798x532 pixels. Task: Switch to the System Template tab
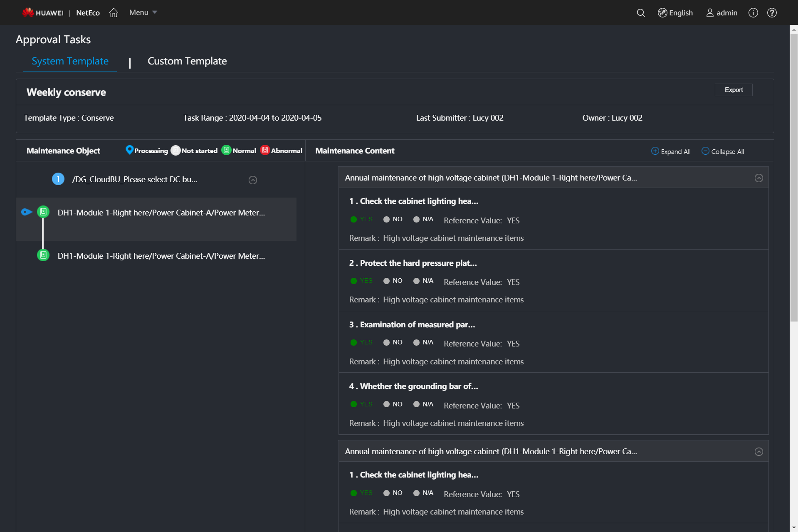point(69,61)
